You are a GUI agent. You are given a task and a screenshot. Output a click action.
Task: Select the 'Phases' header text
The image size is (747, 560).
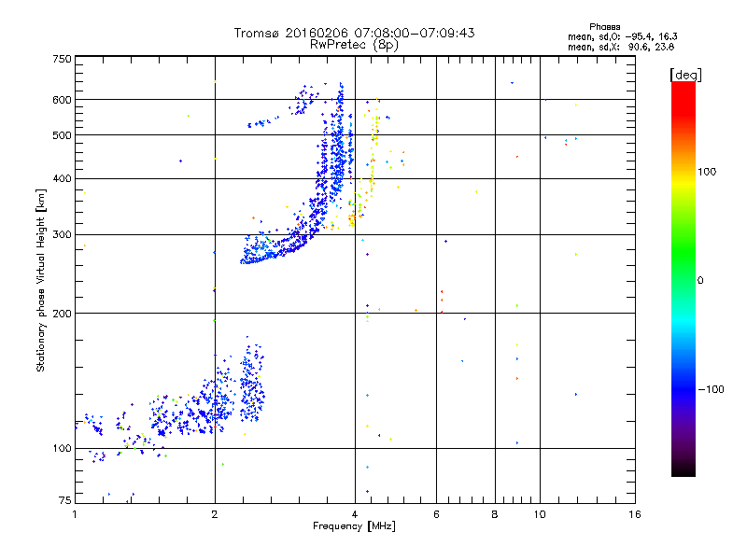[x=604, y=27]
